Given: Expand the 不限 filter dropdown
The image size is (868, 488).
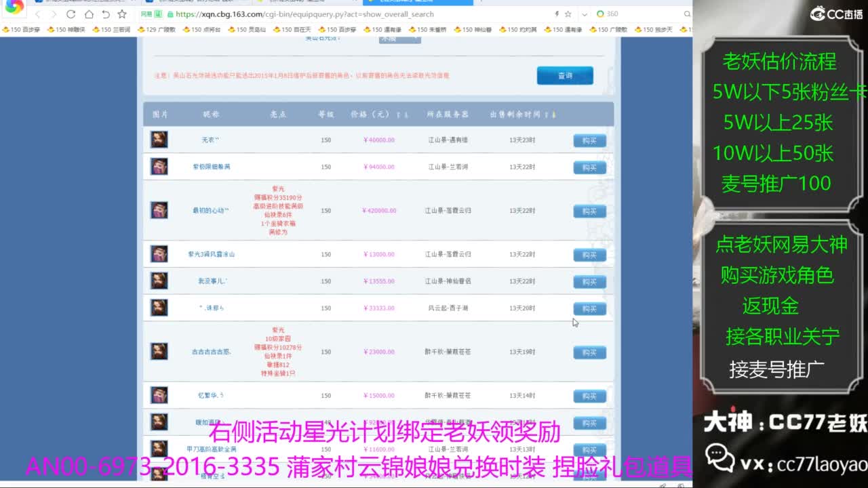Looking at the screenshot, I should click(399, 39).
